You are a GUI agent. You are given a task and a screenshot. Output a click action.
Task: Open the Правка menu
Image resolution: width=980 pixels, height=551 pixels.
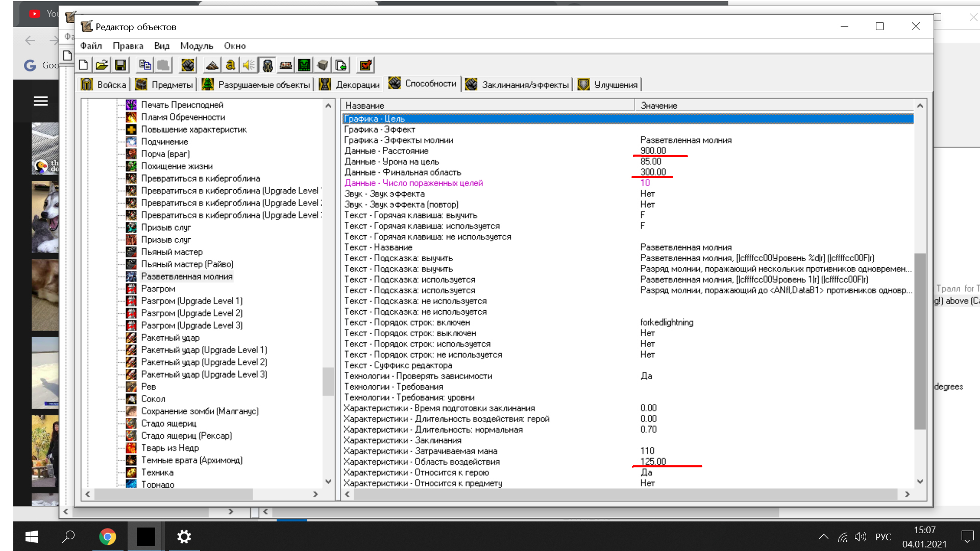(128, 46)
